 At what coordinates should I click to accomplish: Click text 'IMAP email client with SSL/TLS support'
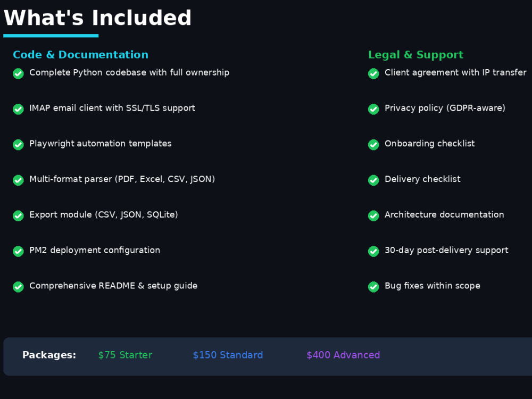point(112,108)
